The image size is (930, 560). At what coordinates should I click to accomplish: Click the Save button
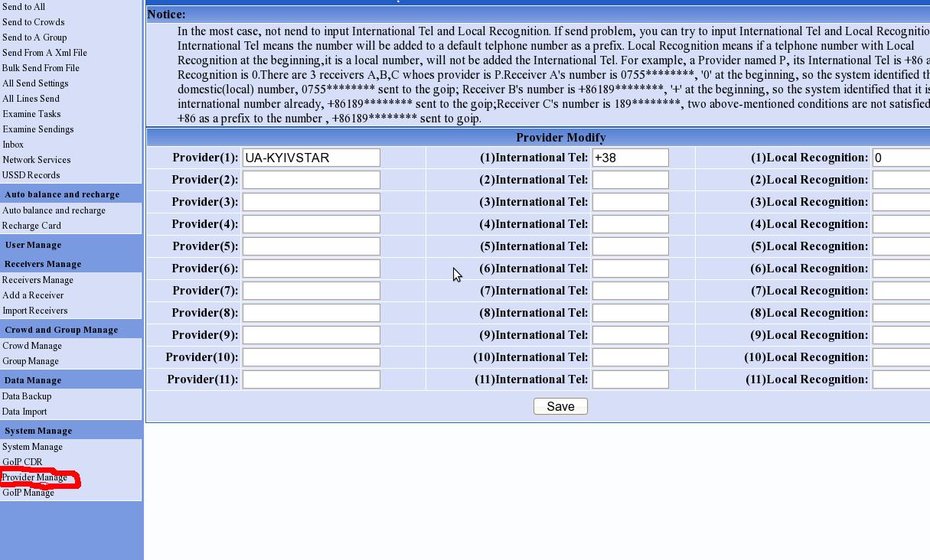560,407
